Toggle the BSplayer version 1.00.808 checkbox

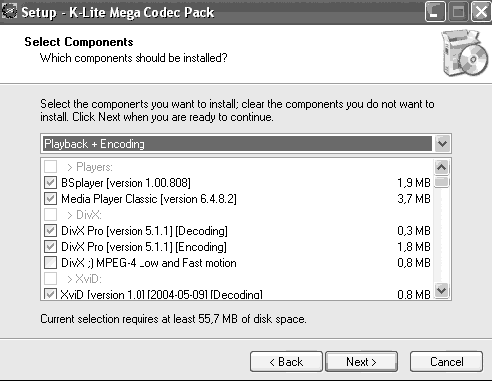coord(50,183)
